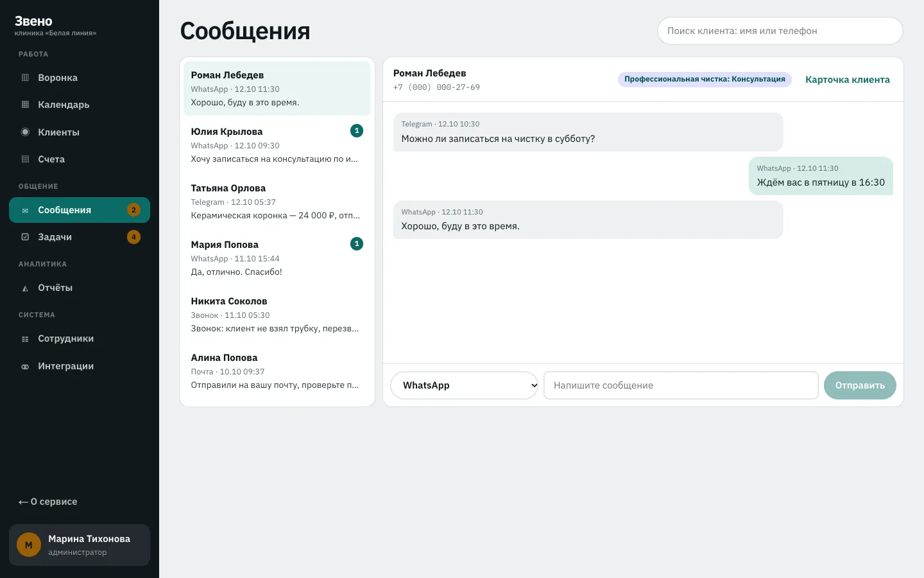This screenshot has width=924, height=578.
Task: Open Марина Тихонова user profile card
Action: click(x=80, y=545)
